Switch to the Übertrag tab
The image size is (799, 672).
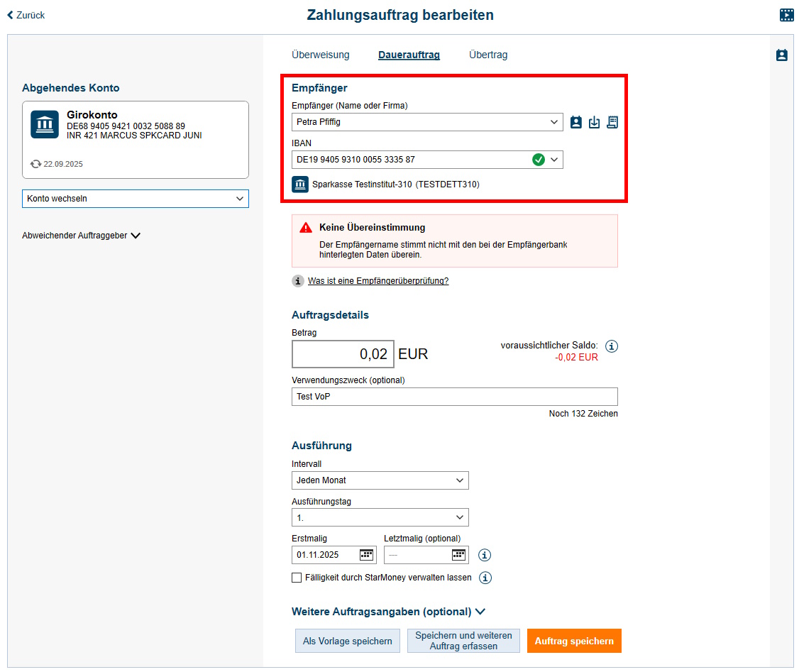[x=488, y=55]
